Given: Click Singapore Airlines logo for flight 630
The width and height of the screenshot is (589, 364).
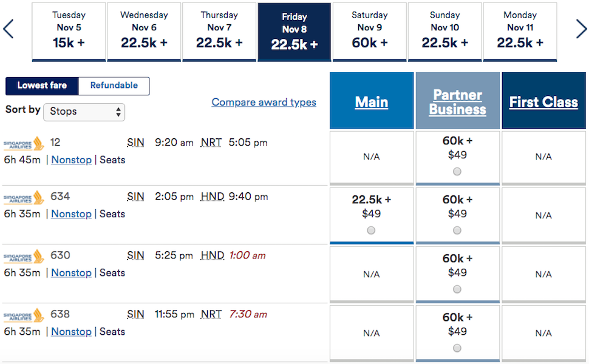Looking at the screenshot, I should [24, 257].
